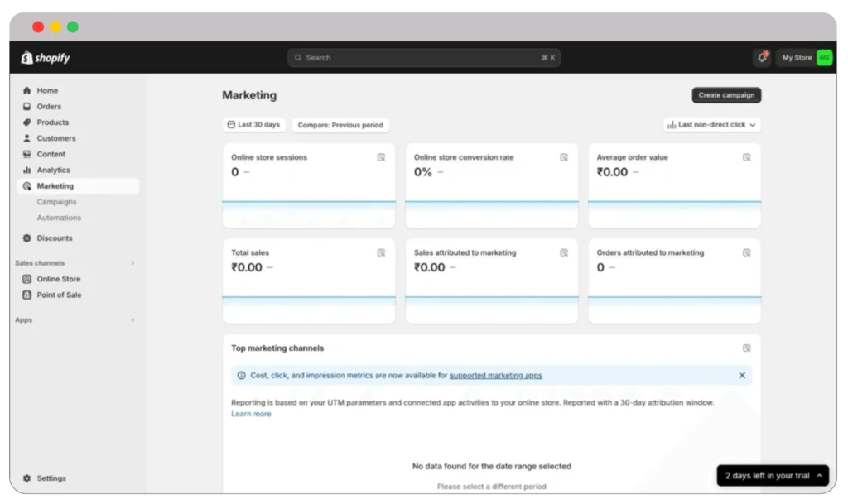Open the notifications bell in the top bar
Image resolution: width=848 pixels, height=504 pixels.
click(761, 57)
